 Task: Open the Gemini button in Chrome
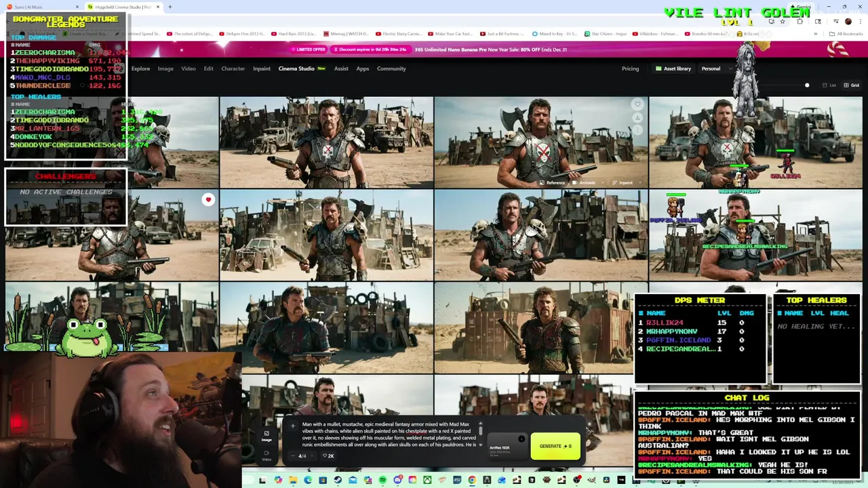800,7
